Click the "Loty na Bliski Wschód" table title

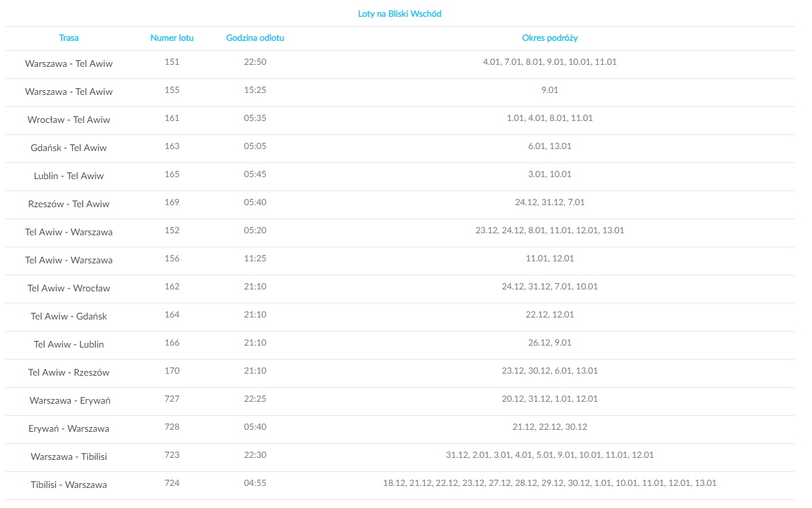coord(399,14)
